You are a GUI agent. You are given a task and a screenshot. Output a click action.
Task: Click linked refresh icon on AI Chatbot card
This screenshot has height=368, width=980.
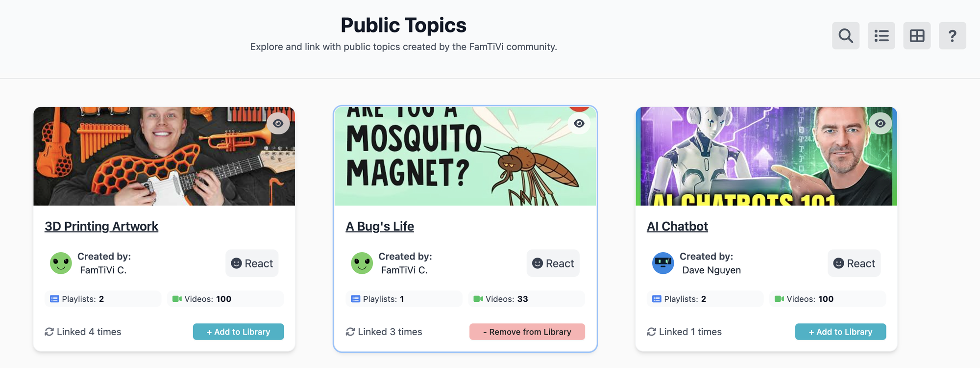[651, 332]
